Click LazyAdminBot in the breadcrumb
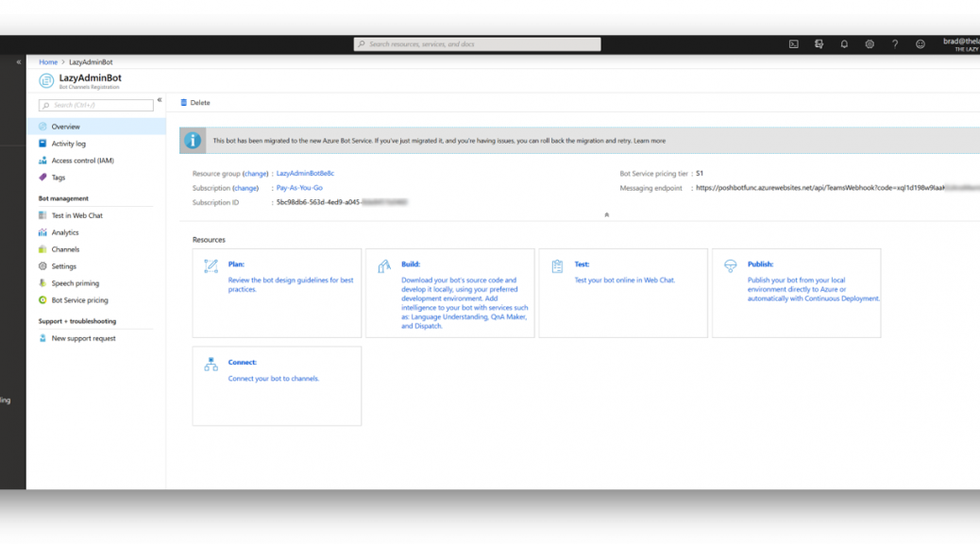 (91, 62)
